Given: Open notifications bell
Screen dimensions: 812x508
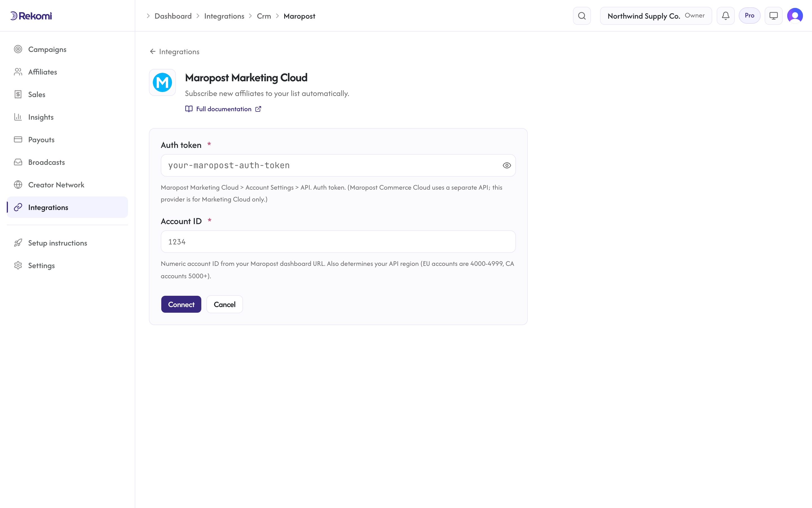Looking at the screenshot, I should coord(725,16).
